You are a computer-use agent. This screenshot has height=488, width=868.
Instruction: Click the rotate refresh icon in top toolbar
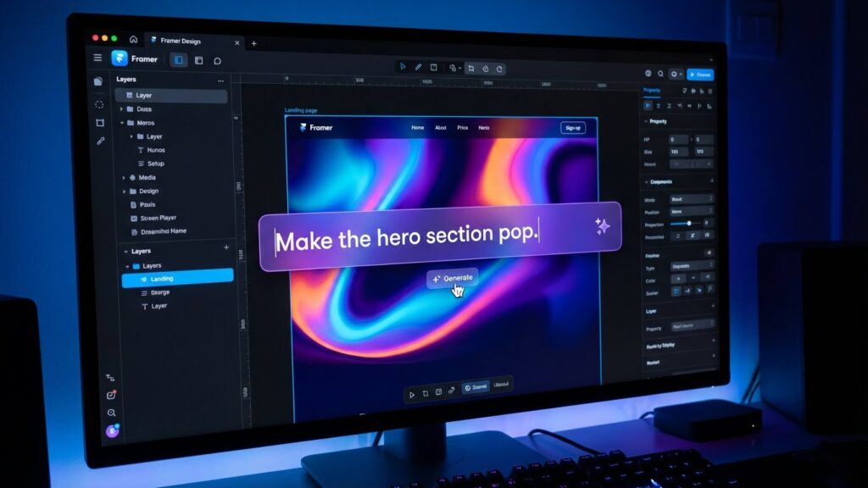coord(499,69)
